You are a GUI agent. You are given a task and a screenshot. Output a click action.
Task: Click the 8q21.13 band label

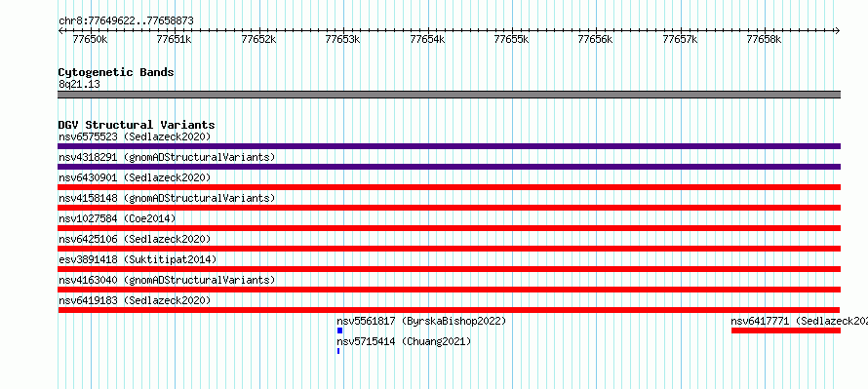[x=79, y=84]
